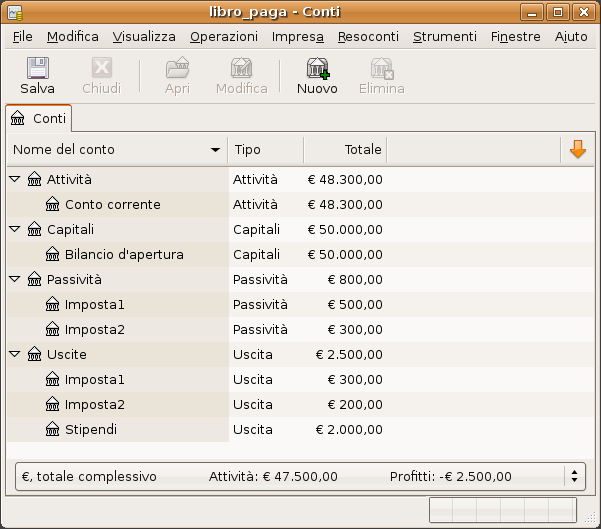Open the Strumenti menu
The width and height of the screenshot is (601, 529).
[444, 36]
